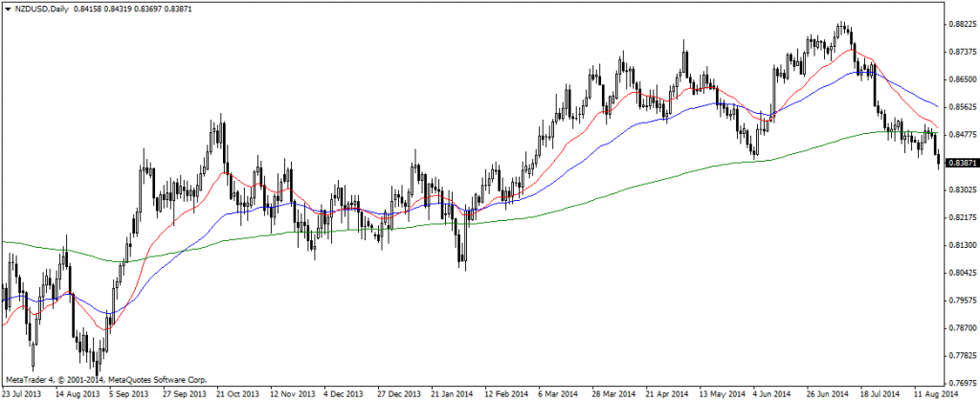The height and width of the screenshot is (401, 980).
Task: Select the 0.82175 level on price scale
Action: click(961, 218)
